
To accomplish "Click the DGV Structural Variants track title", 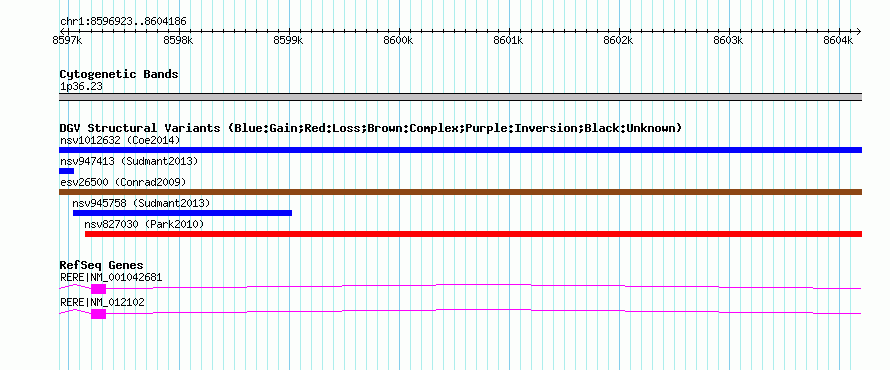I will (370, 128).
